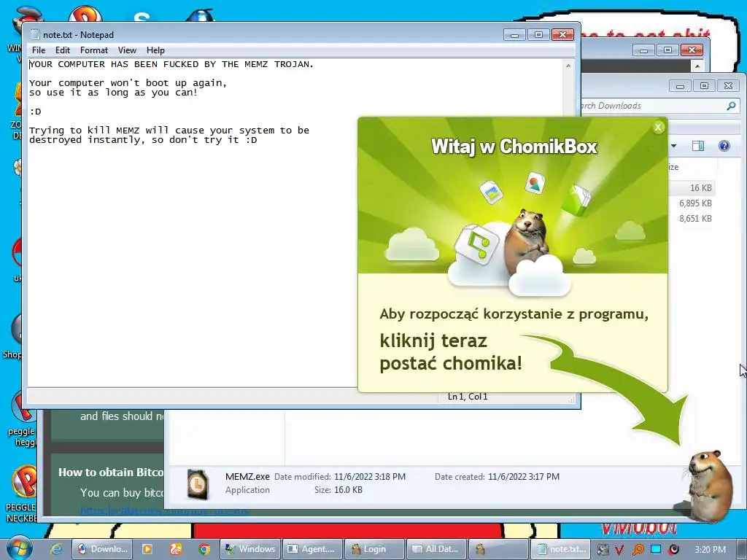
Task: Click the MEMZ.exe file name in details pane
Action: (x=247, y=476)
